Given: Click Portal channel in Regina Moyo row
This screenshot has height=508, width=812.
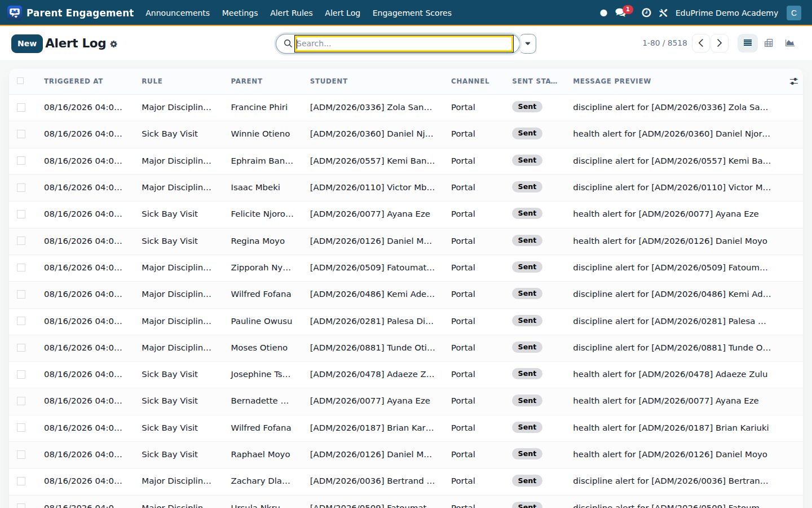Looking at the screenshot, I should pos(463,241).
